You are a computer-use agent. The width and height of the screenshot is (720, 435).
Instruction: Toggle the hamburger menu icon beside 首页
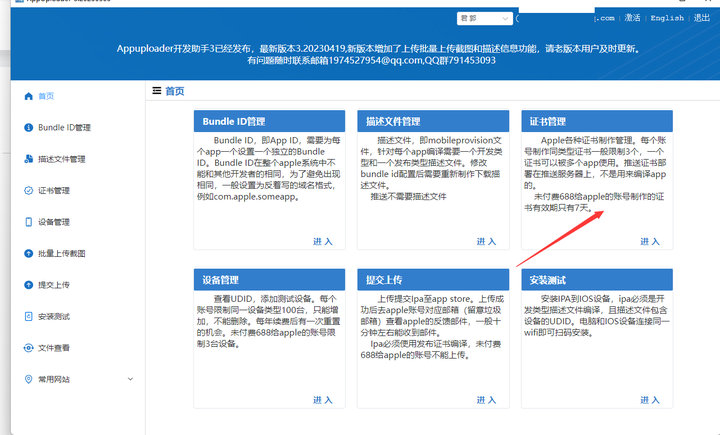[x=157, y=90]
